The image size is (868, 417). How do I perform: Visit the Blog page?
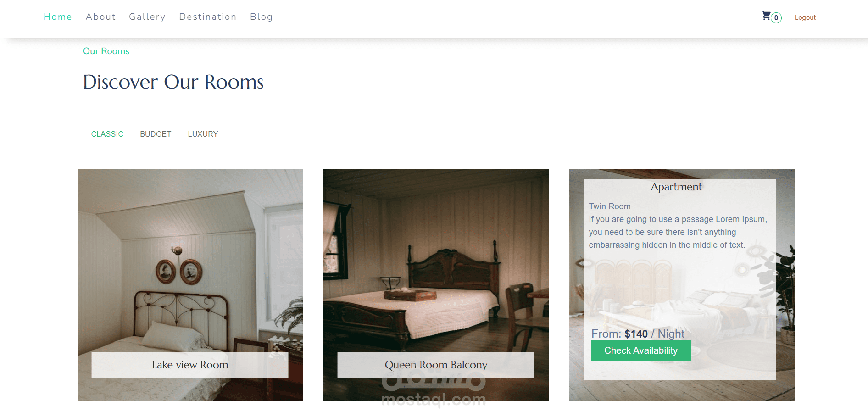click(262, 17)
